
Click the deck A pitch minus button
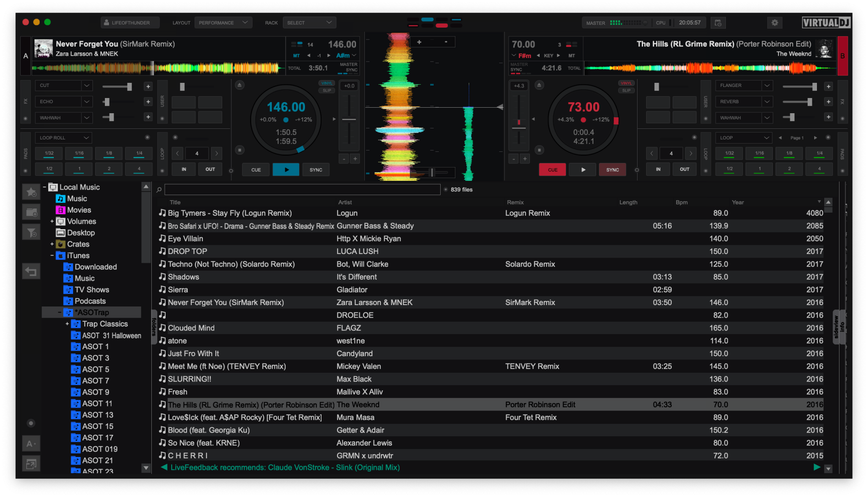tap(344, 159)
